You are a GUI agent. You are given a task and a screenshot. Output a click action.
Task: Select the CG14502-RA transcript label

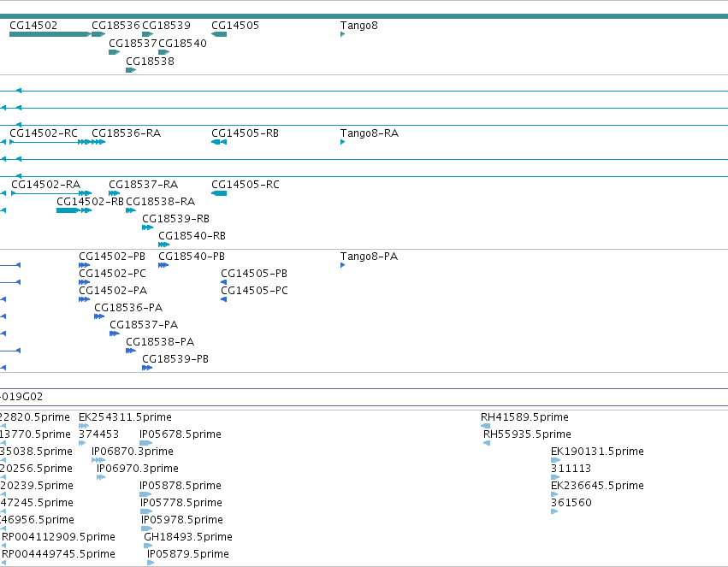[x=46, y=185]
